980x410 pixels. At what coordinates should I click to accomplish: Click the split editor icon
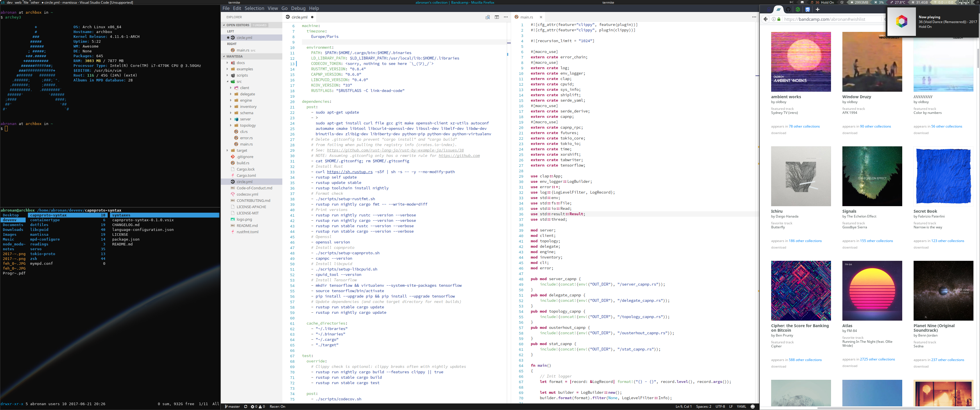[497, 17]
